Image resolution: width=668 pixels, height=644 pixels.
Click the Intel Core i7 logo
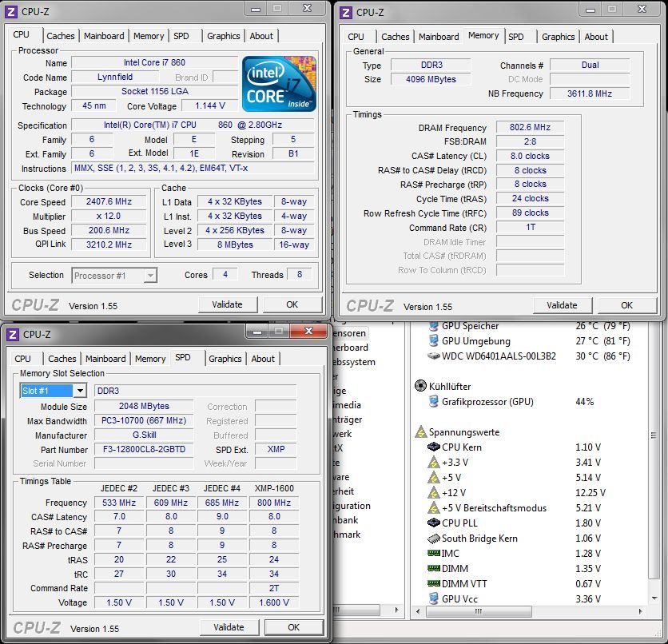click(279, 84)
